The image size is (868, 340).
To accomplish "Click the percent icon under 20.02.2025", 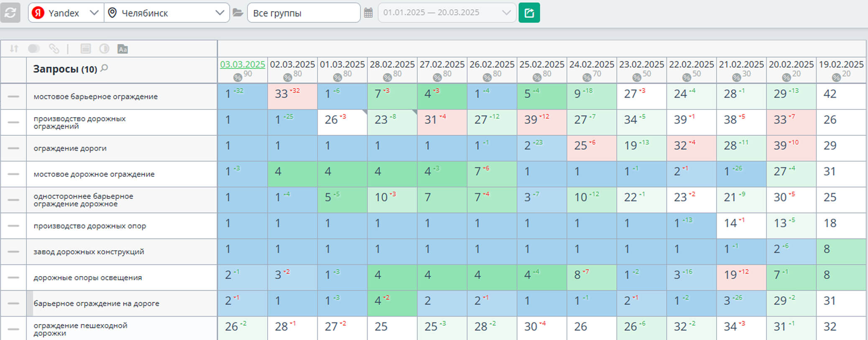I will pyautogui.click(x=786, y=77).
